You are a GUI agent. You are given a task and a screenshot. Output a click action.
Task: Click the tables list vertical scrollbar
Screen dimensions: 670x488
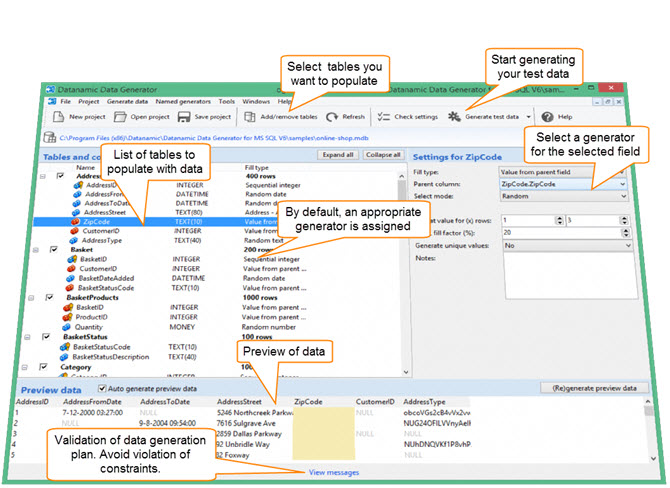pyautogui.click(x=402, y=273)
